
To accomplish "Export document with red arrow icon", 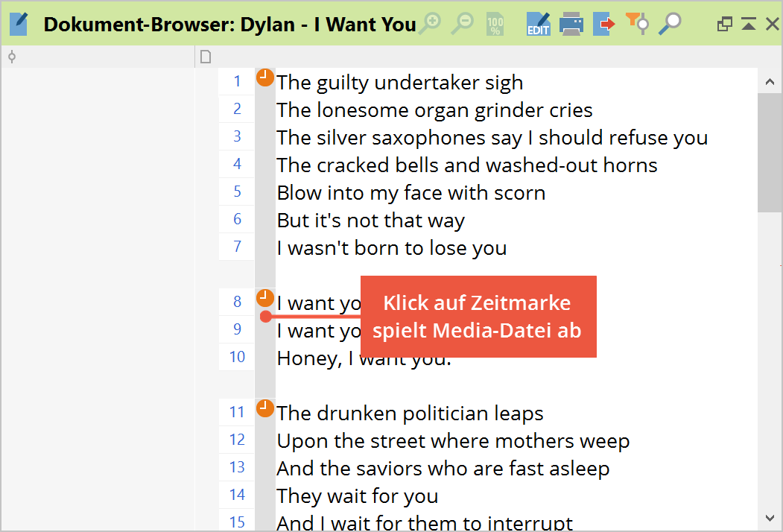I will point(604,24).
